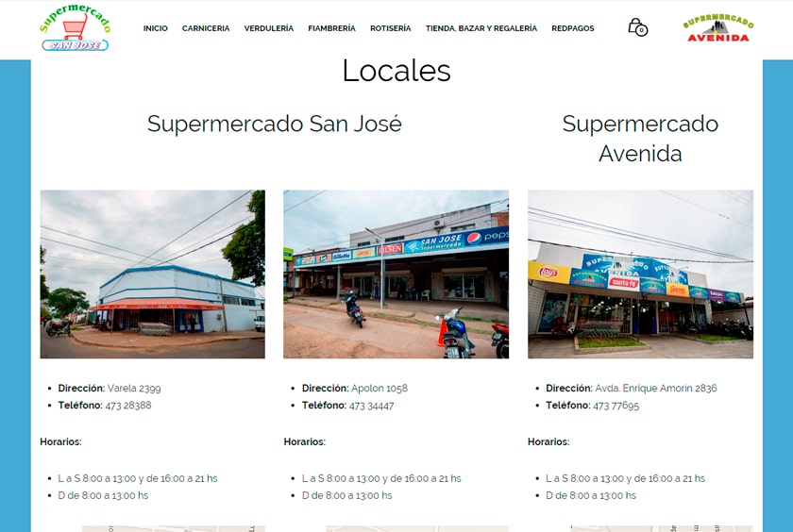Open the VERDULERÍA section
This screenshot has height=532, width=793.
pos(268,28)
